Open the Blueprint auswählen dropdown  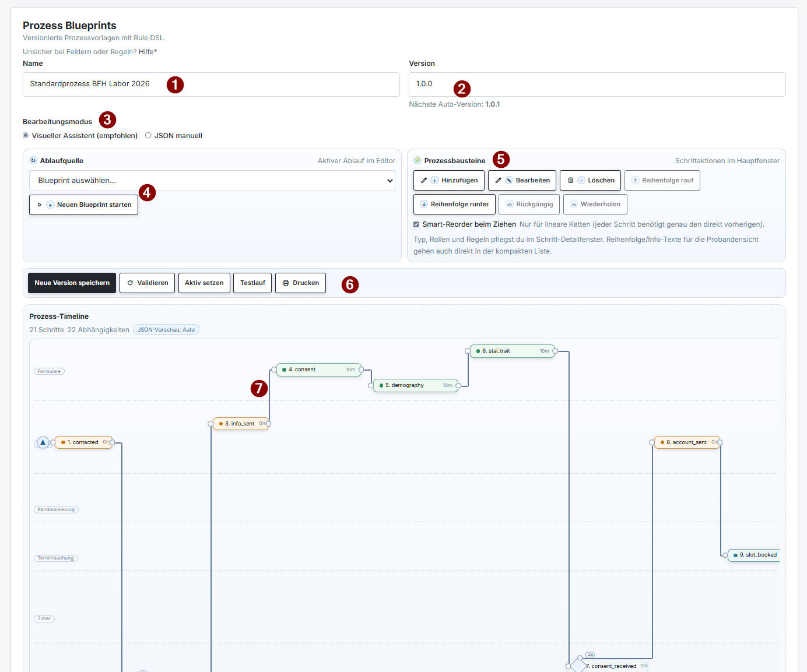[212, 181]
